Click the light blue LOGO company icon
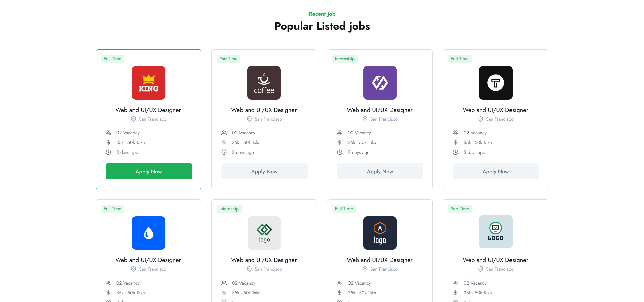This screenshot has width=644, height=302. [x=495, y=232]
